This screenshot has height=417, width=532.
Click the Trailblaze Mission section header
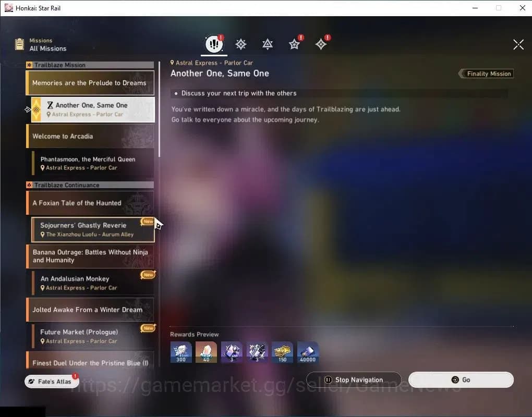tap(90, 65)
